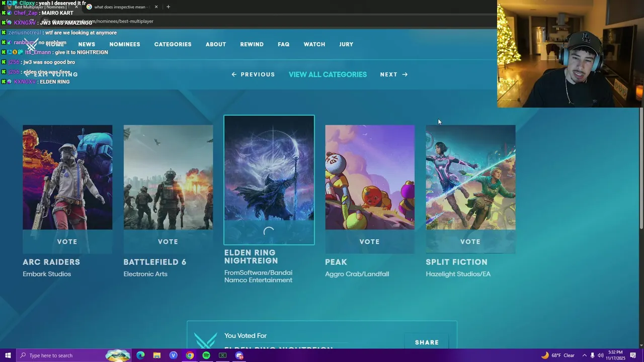Open the Windows Start menu
Image resolution: width=644 pixels, height=362 pixels.
tap(8, 355)
